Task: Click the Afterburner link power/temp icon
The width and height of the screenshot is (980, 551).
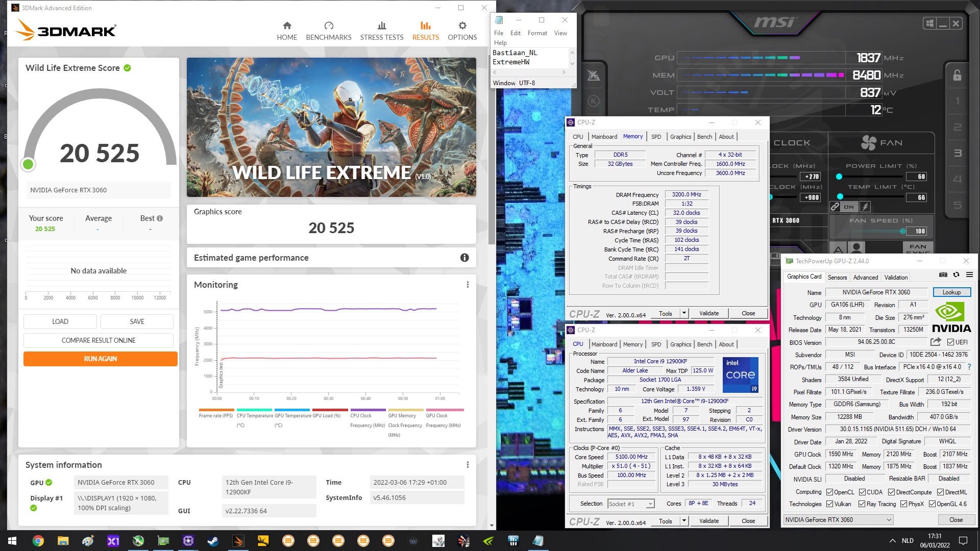Action: pos(835,207)
